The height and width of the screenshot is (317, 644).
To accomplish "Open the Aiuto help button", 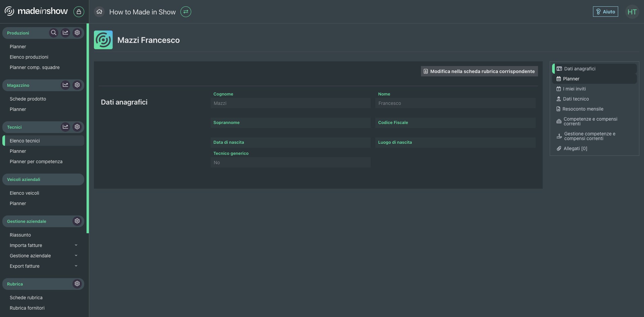I will pyautogui.click(x=605, y=12).
